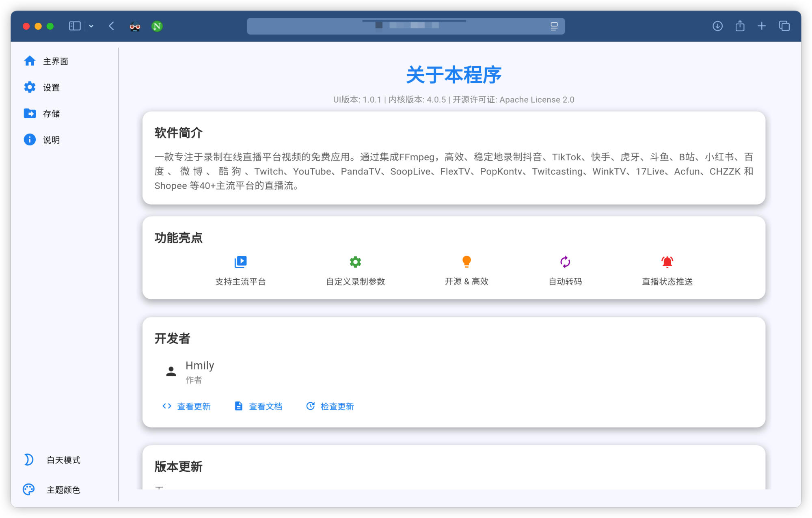Click the purple 自动转码 sync icon

[x=565, y=262]
